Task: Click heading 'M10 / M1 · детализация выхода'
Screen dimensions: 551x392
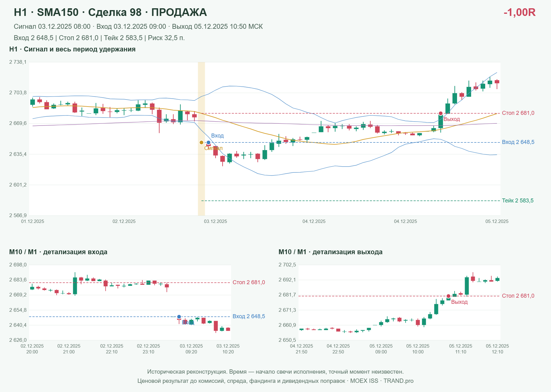Action: point(331,252)
